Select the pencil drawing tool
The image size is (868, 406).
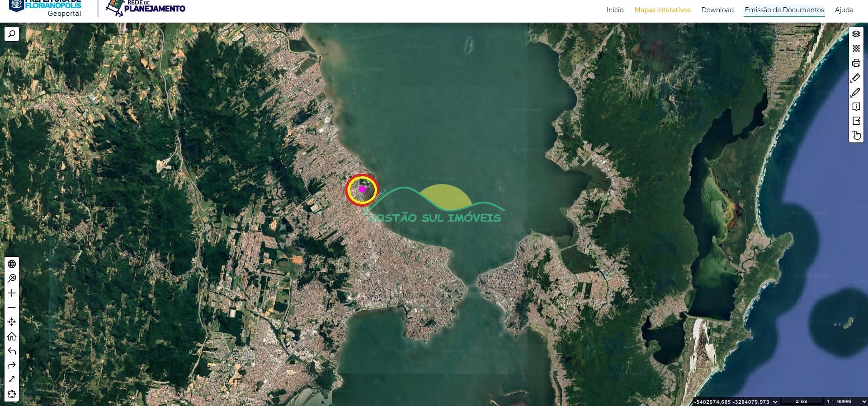(856, 92)
